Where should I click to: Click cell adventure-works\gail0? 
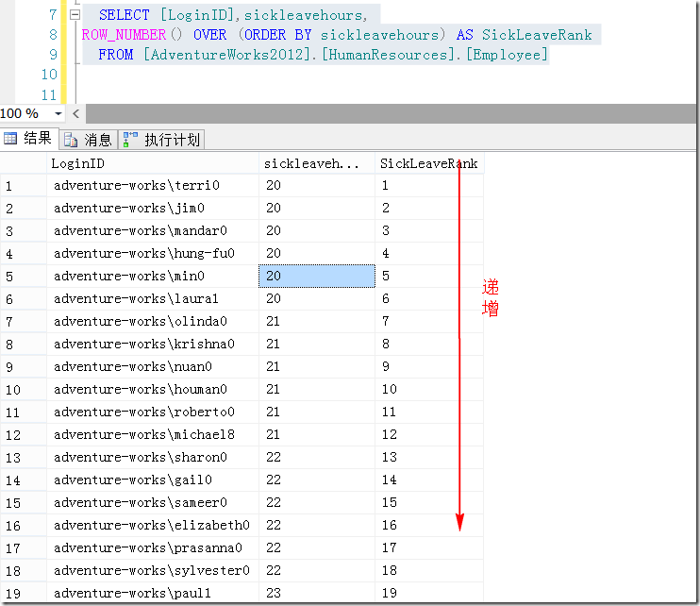(x=152, y=480)
